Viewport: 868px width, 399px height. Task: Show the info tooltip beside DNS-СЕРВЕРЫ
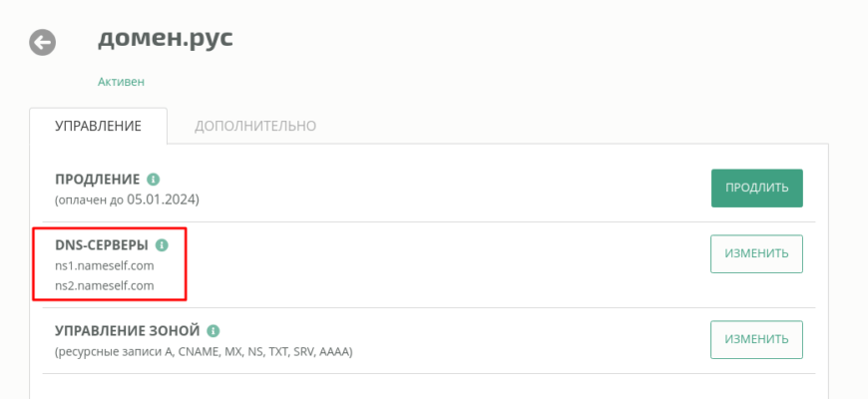pyautogui.click(x=162, y=245)
